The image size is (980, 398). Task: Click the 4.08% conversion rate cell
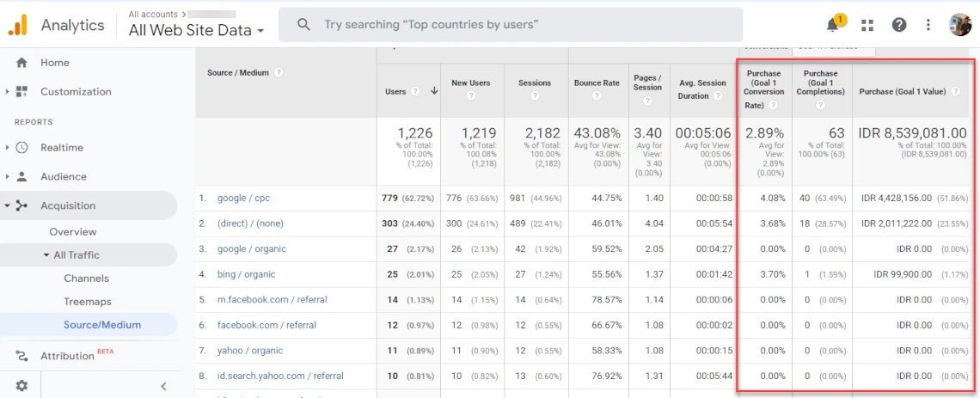click(773, 198)
